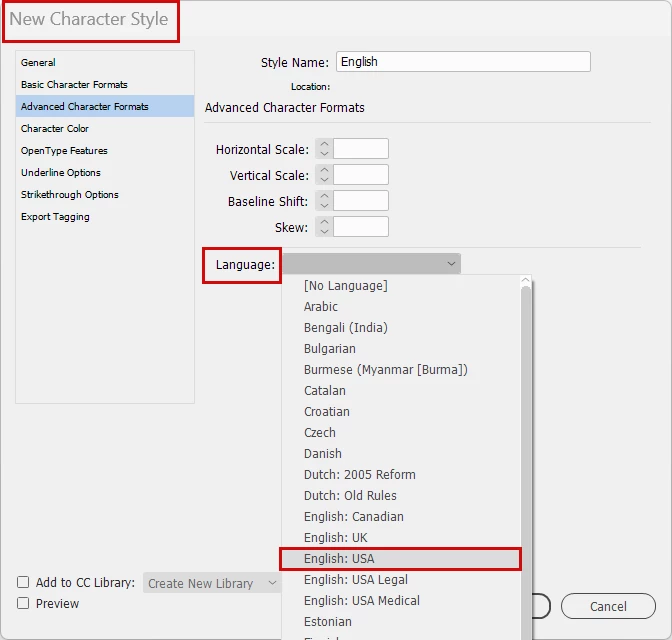Choose Czech from the language list

click(x=401, y=433)
